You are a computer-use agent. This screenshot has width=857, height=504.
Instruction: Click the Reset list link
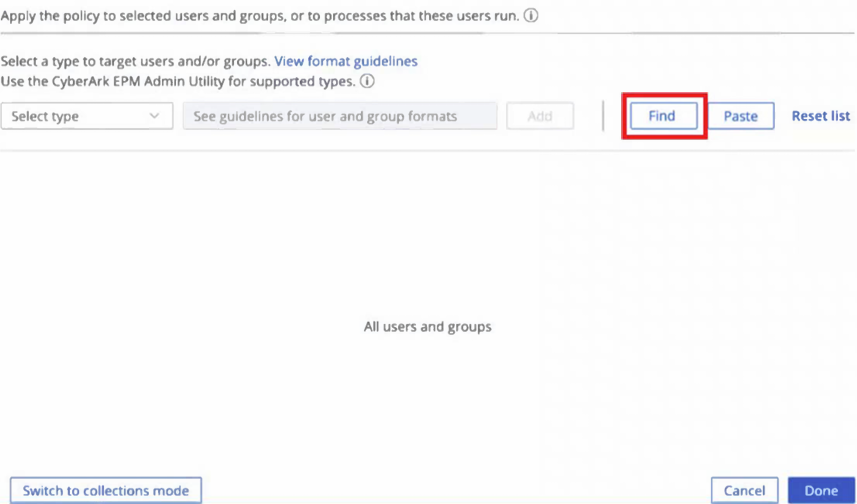coord(821,116)
